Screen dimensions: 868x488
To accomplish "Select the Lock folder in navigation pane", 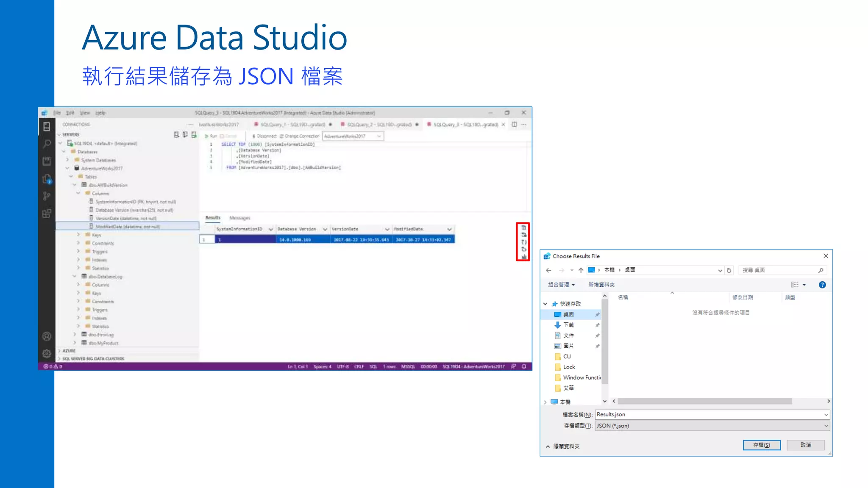I will coord(569,367).
